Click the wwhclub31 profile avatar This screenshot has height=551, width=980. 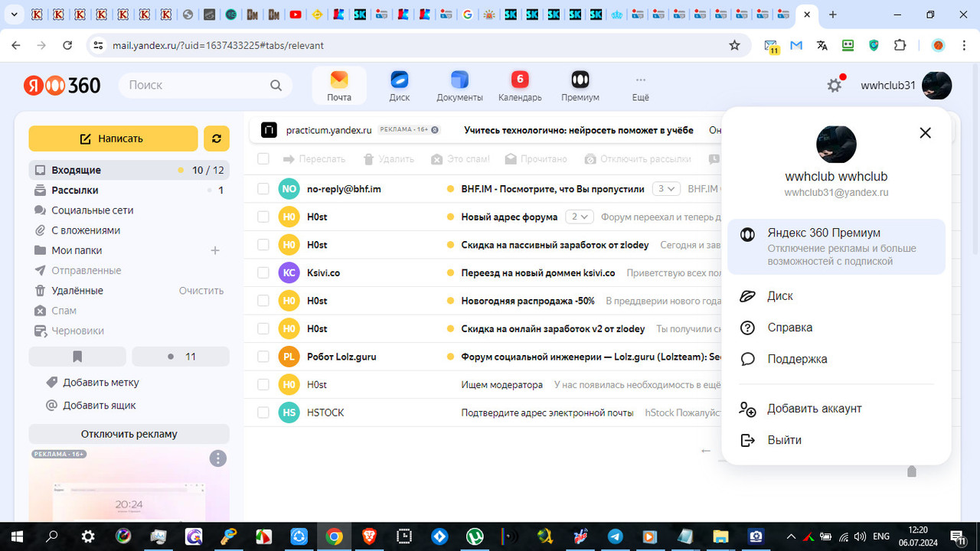[936, 86]
